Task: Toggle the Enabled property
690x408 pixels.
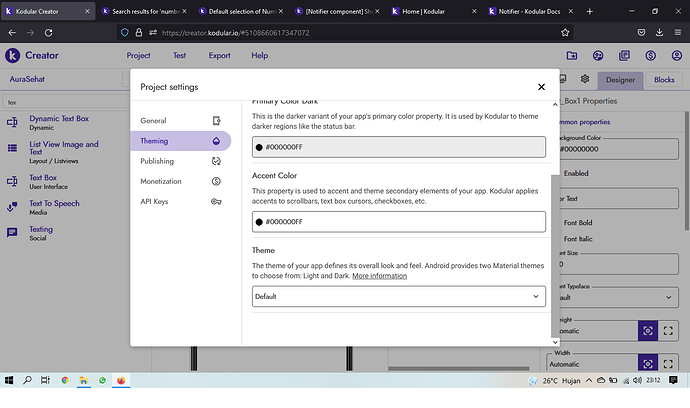Action: tap(576, 173)
